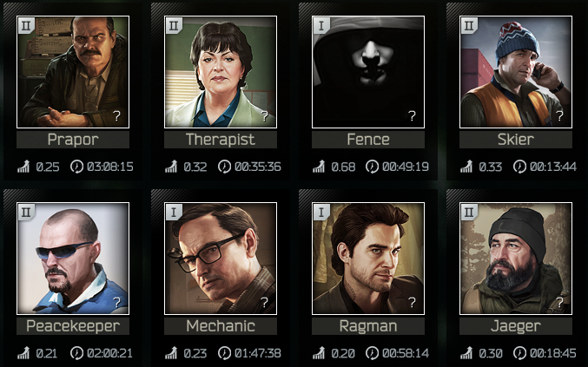Click Fence's loyalty level I badge
The height and width of the screenshot is (367, 588).
[x=321, y=25]
